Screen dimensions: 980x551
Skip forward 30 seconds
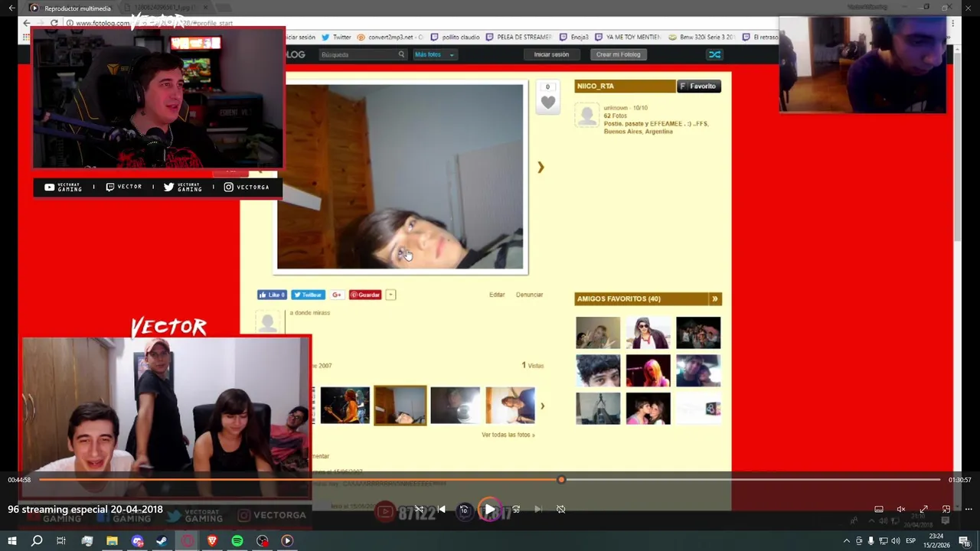point(515,509)
